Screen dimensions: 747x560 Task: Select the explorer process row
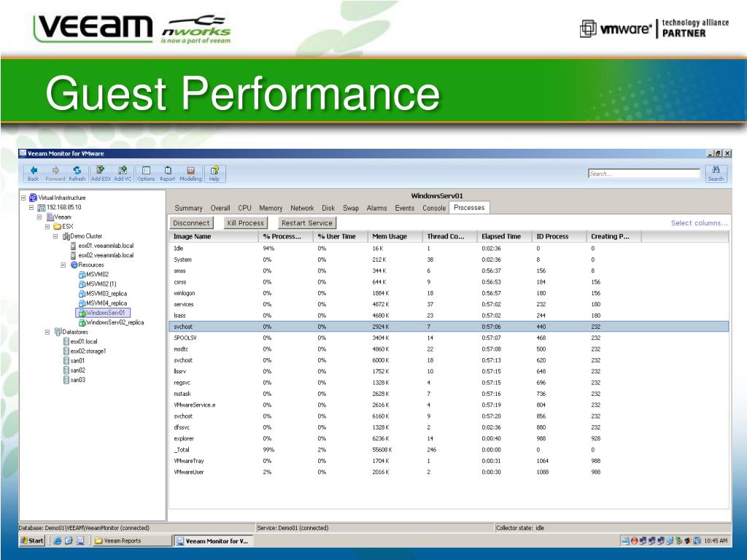click(x=449, y=438)
